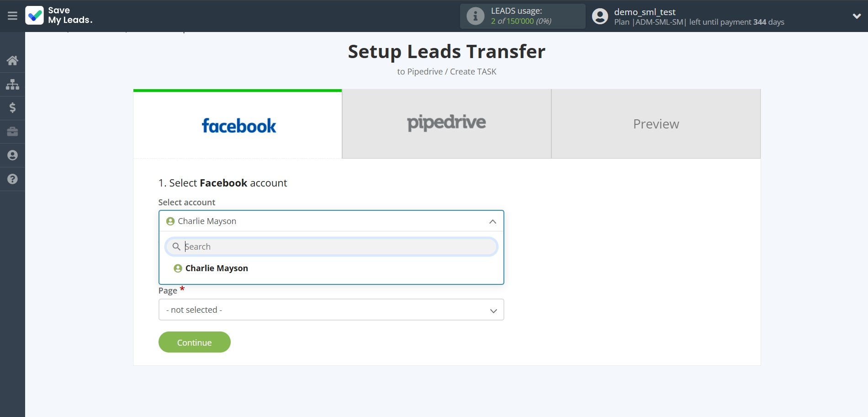This screenshot has width=868, height=417.
Task: Go to the Home icon in sidebar
Action: pyautogui.click(x=12, y=60)
